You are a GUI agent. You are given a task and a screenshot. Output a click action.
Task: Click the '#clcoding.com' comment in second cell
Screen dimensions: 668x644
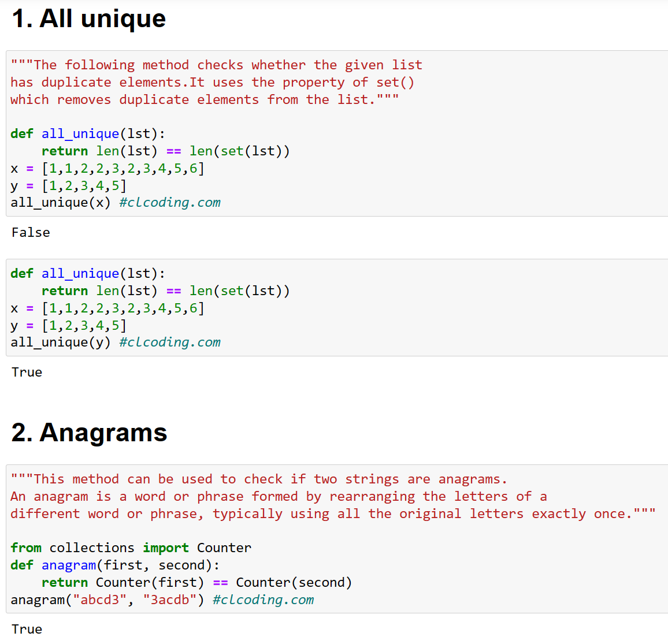[170, 342]
